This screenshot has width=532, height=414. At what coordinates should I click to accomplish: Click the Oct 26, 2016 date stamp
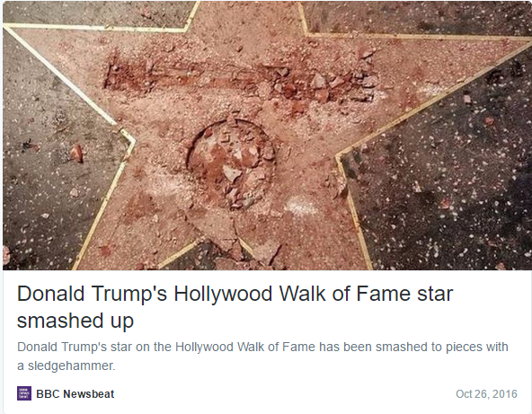(x=486, y=393)
